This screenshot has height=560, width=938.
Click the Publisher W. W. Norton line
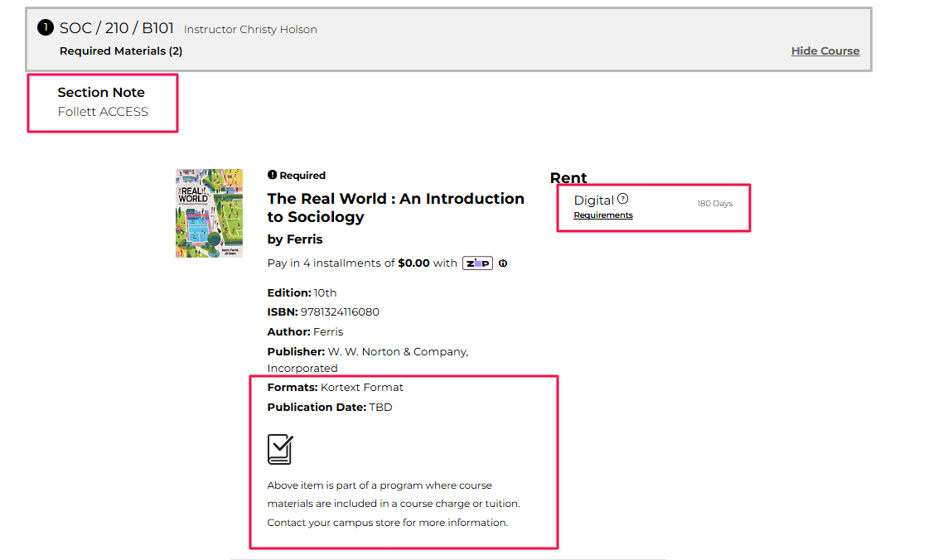tap(368, 360)
